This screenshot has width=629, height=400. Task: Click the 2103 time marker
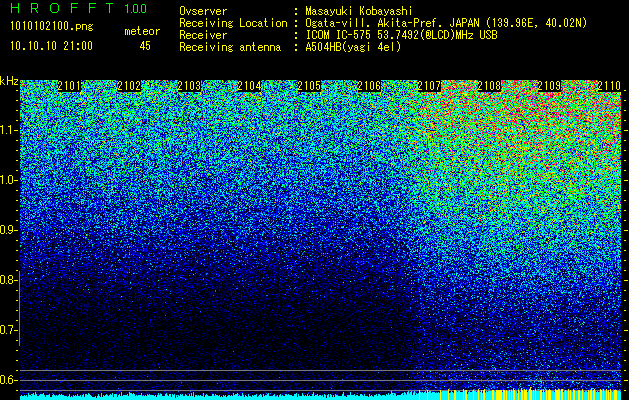point(189,86)
